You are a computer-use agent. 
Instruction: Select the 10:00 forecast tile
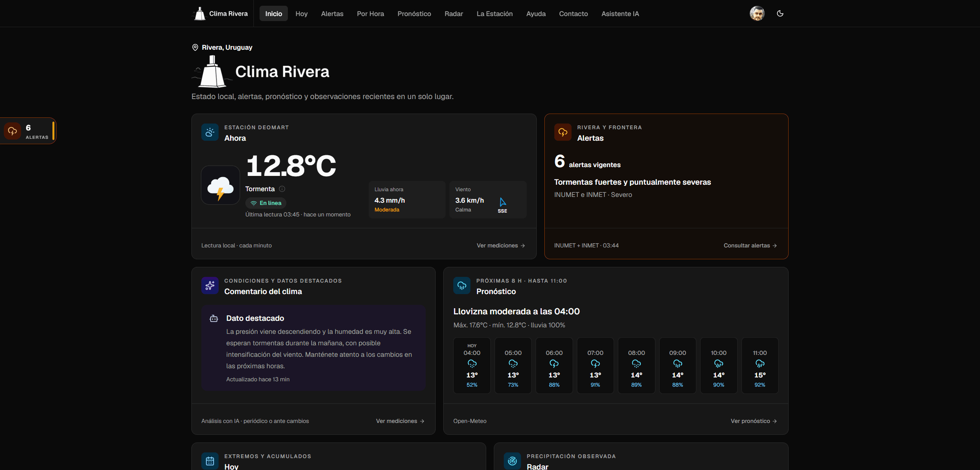[x=719, y=366]
